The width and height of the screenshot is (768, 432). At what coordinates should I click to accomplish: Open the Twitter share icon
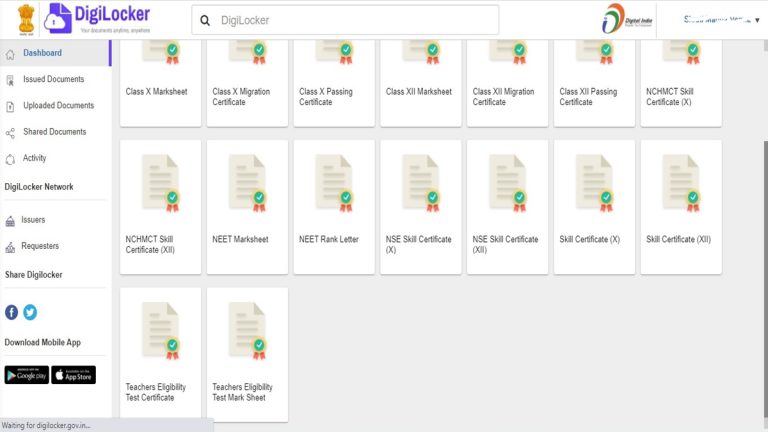(30, 312)
